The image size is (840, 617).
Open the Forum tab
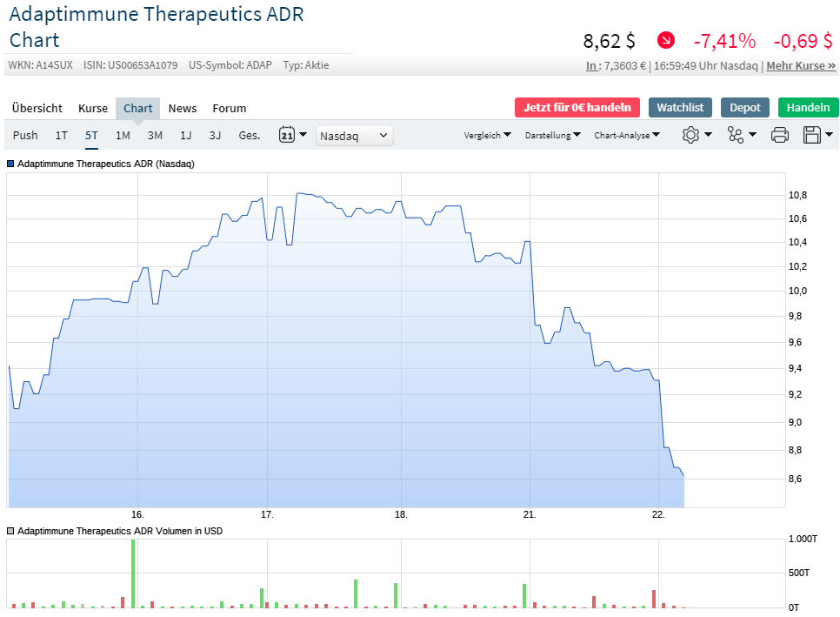pyautogui.click(x=229, y=108)
